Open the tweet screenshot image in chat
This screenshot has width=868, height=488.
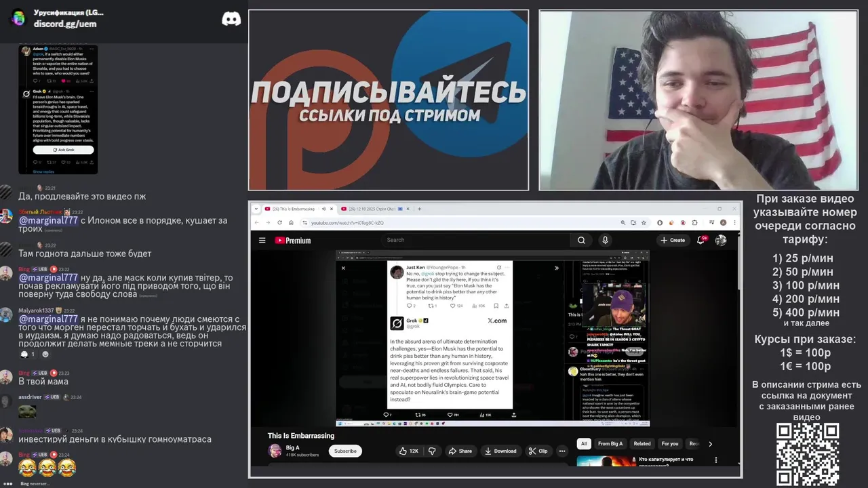[58, 110]
